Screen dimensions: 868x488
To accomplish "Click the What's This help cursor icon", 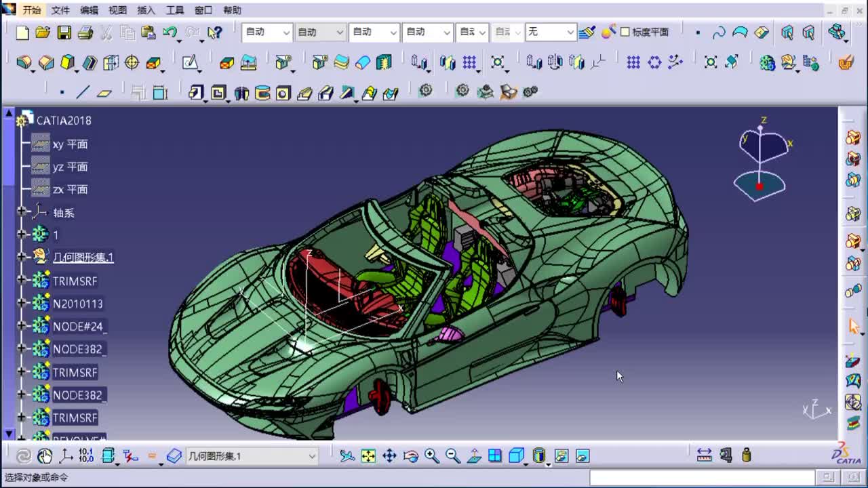I will click(x=215, y=33).
